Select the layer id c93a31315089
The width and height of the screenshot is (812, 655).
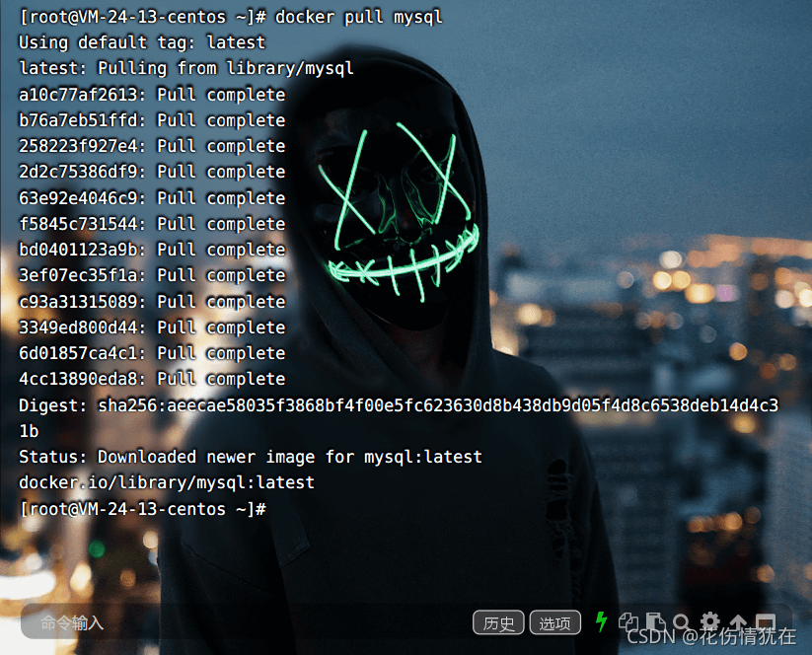(78, 301)
